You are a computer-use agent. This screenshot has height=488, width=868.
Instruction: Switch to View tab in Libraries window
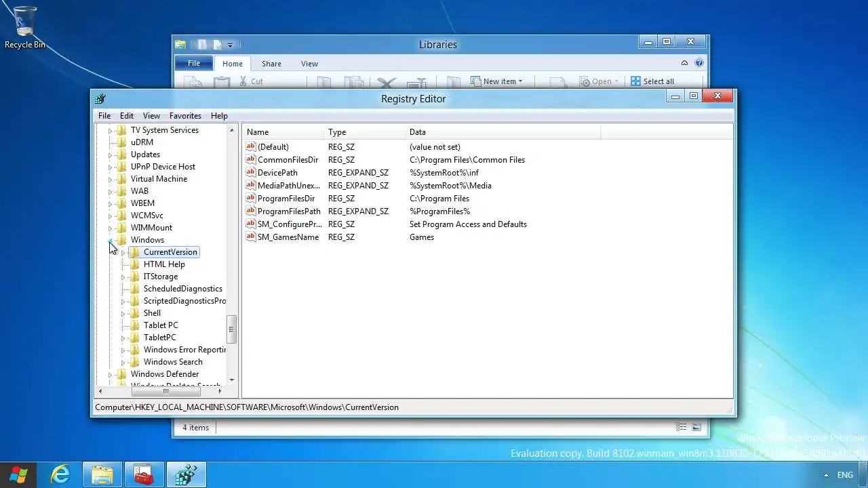(309, 64)
